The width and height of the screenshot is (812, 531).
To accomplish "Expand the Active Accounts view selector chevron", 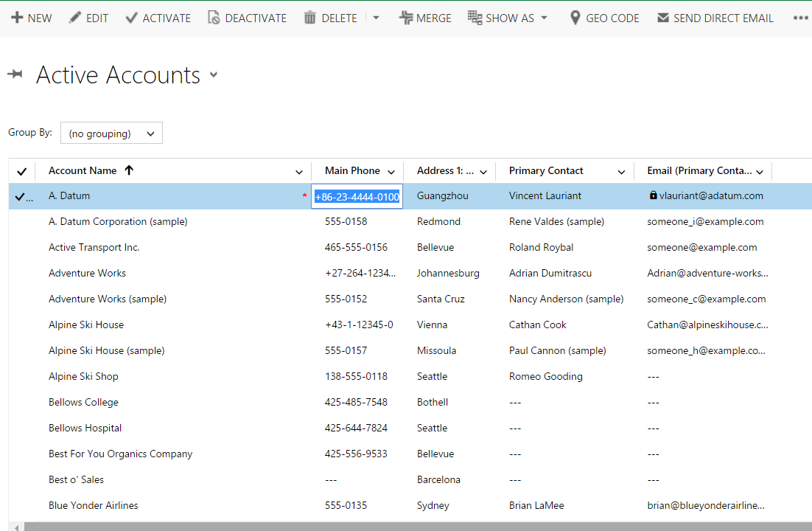I will pyautogui.click(x=214, y=75).
